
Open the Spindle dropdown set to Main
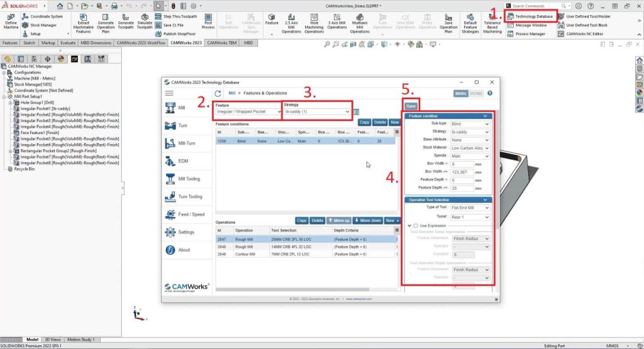click(470, 156)
